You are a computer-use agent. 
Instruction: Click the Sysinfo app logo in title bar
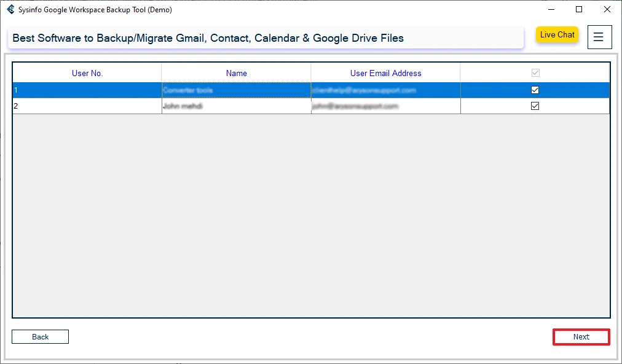tap(10, 10)
